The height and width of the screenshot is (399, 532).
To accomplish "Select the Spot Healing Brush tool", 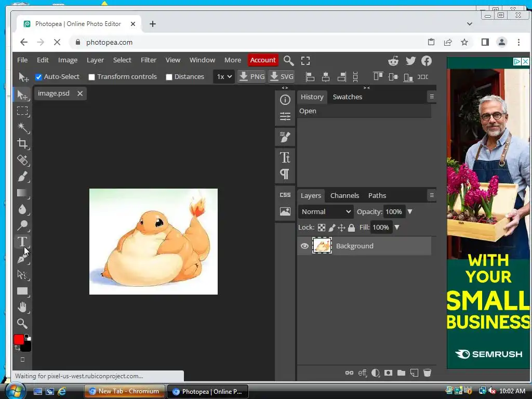I will (22, 160).
